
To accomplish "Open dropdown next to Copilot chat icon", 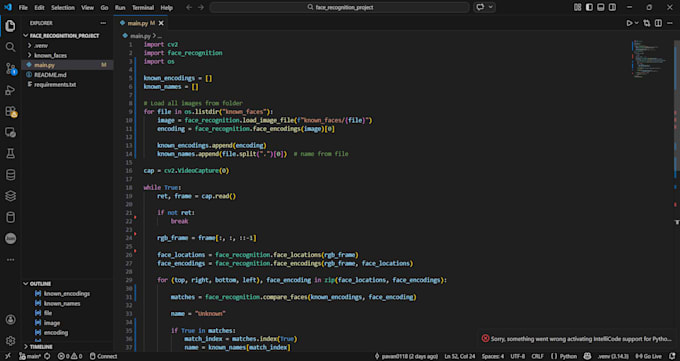I will (490, 7).
